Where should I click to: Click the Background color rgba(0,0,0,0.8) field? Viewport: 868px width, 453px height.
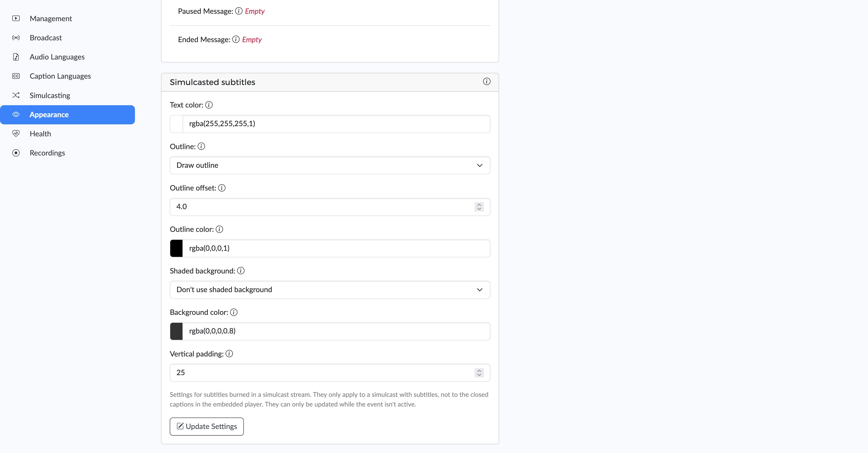tap(336, 331)
